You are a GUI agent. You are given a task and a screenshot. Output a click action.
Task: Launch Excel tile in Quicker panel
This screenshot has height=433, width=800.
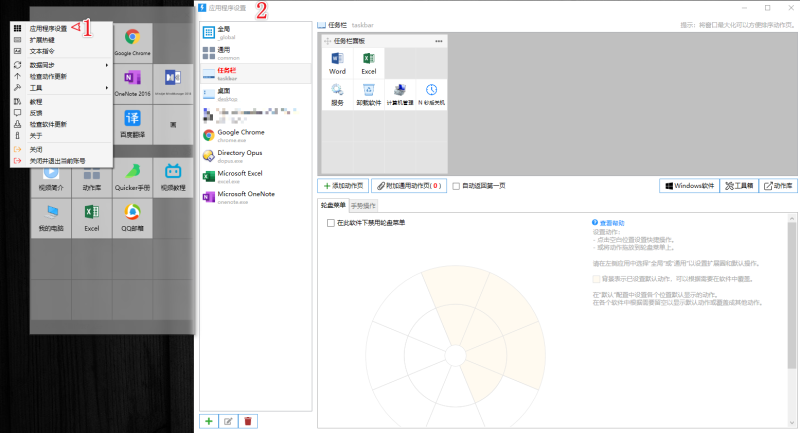(92, 218)
